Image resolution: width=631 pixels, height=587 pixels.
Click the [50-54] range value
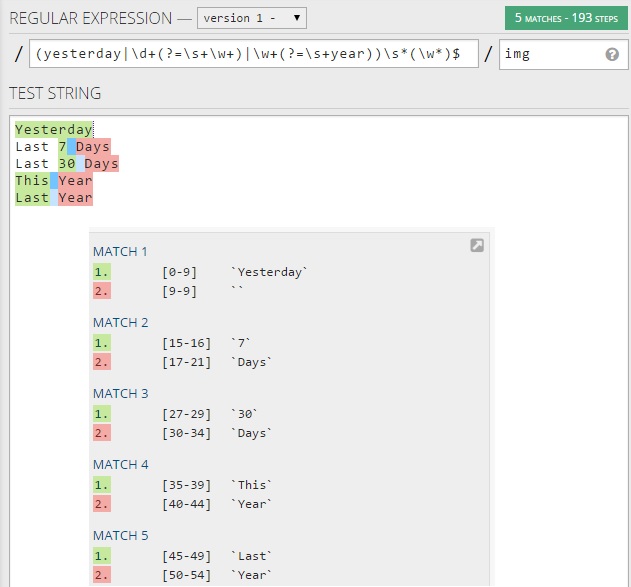[x=186, y=575]
